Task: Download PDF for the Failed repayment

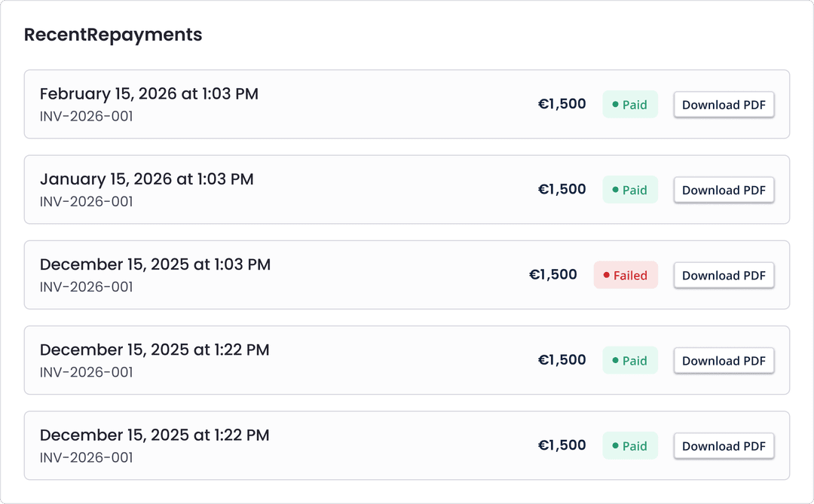Action: coord(724,275)
